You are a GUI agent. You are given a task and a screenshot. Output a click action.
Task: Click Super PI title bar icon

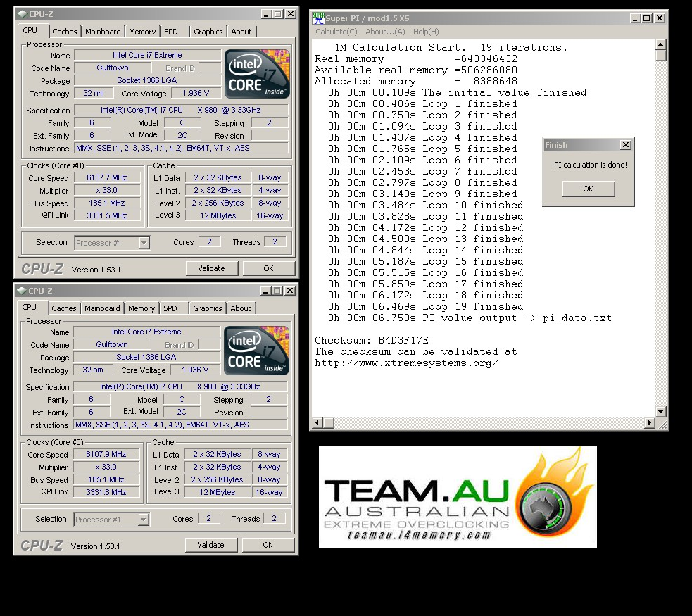coord(318,18)
